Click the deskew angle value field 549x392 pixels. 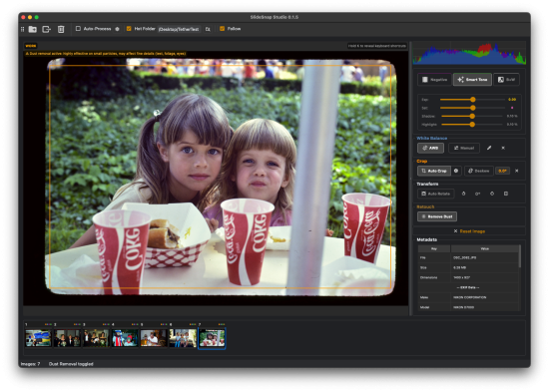pos(502,171)
